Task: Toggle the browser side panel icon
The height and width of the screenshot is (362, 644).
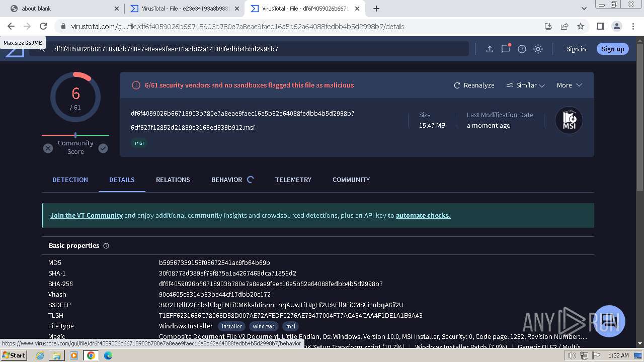Action: [x=600, y=26]
